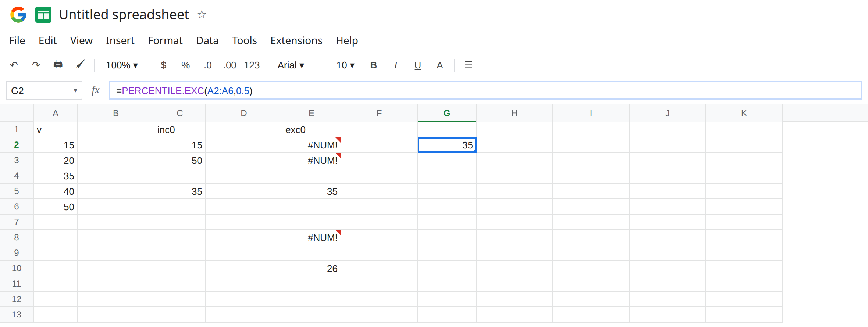Viewport: 868px width, 327px height.
Task: Select cell A6 containing 50
Action: tap(56, 207)
